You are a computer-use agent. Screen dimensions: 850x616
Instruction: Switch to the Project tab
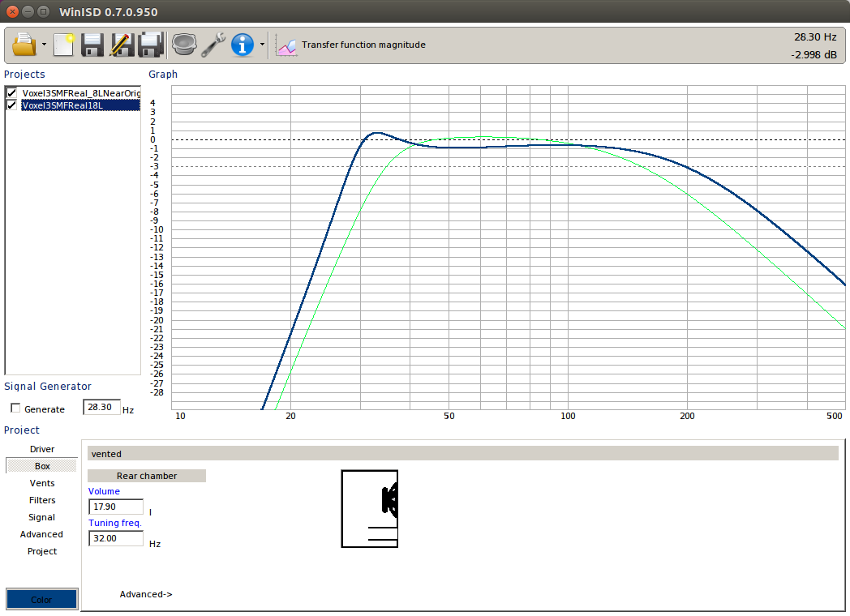point(41,551)
